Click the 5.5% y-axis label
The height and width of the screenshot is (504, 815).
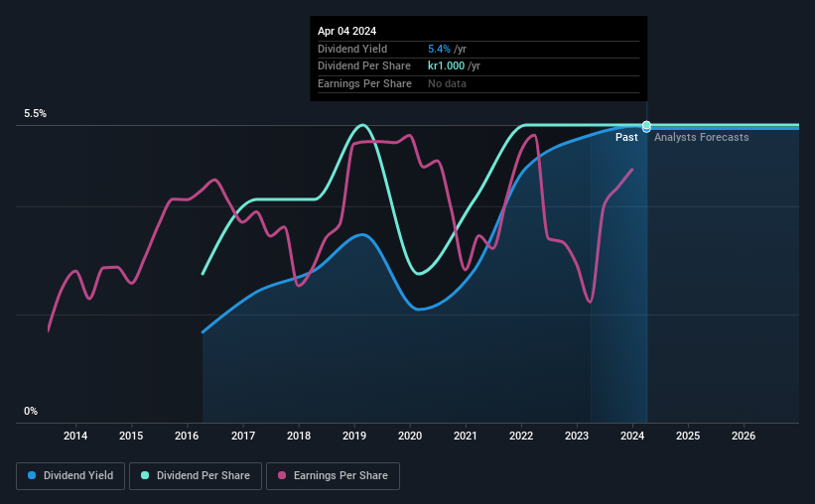point(36,114)
